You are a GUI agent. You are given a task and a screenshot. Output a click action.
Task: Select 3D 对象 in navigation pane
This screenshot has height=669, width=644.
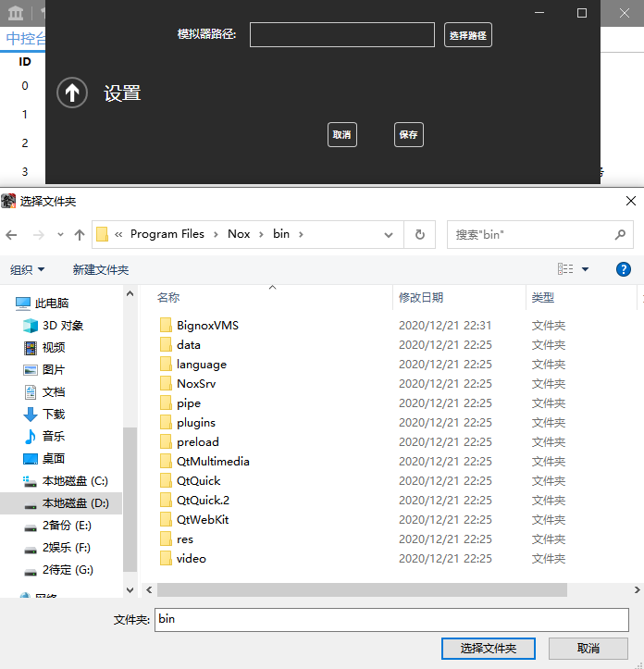[62, 325]
